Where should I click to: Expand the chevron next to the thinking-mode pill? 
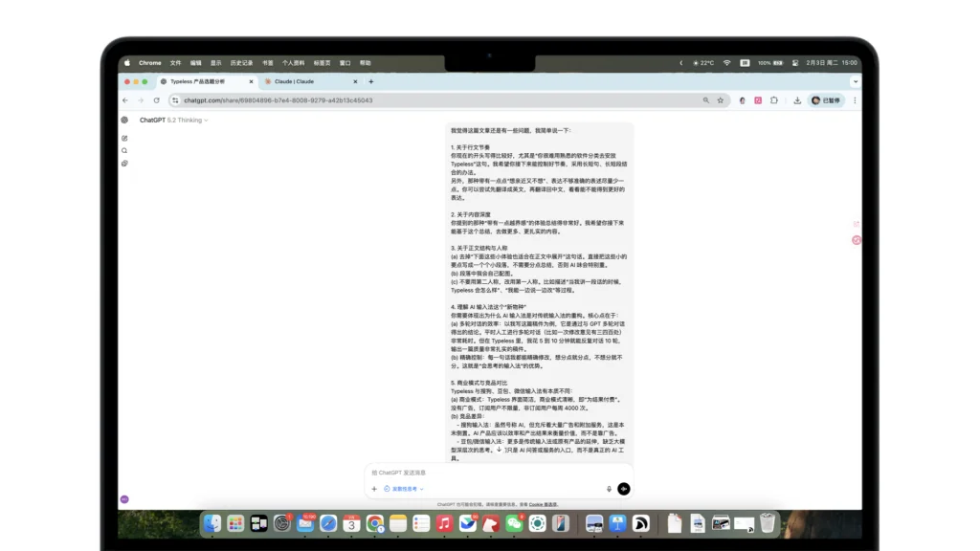click(x=421, y=489)
